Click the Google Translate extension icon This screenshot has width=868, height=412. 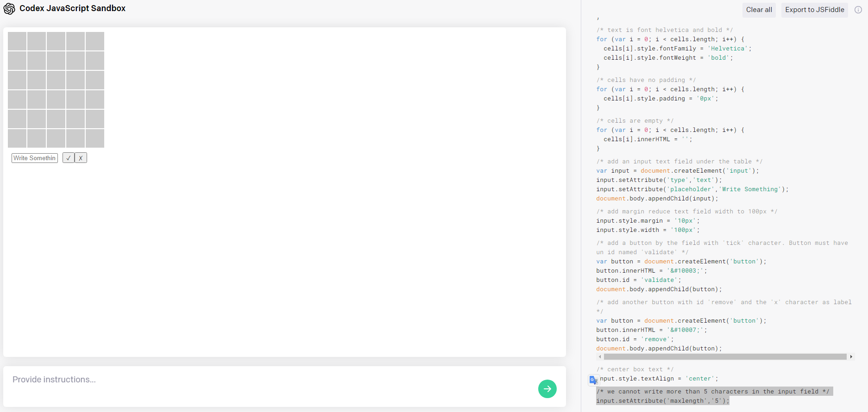[593, 380]
